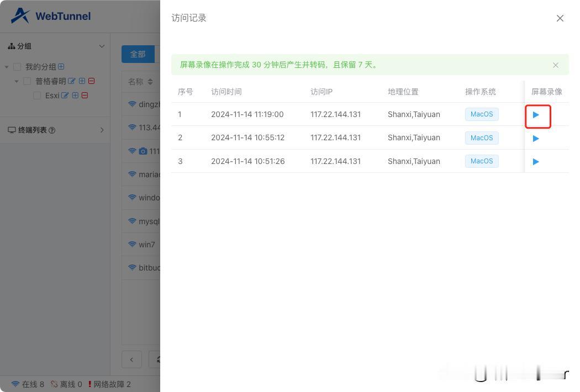Click 在线 8 status indicator
Viewport: 580px width, 392px height.
pyautogui.click(x=28, y=384)
